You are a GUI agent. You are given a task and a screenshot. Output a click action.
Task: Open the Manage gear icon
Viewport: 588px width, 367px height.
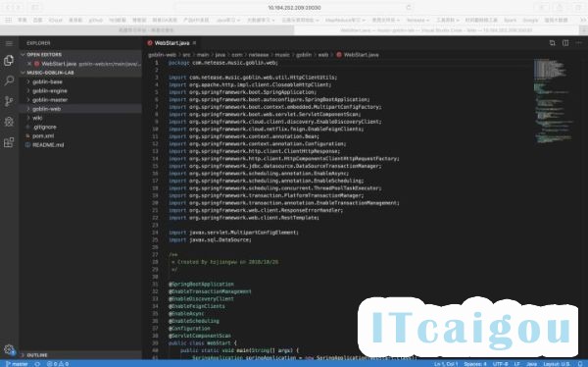[9, 349]
